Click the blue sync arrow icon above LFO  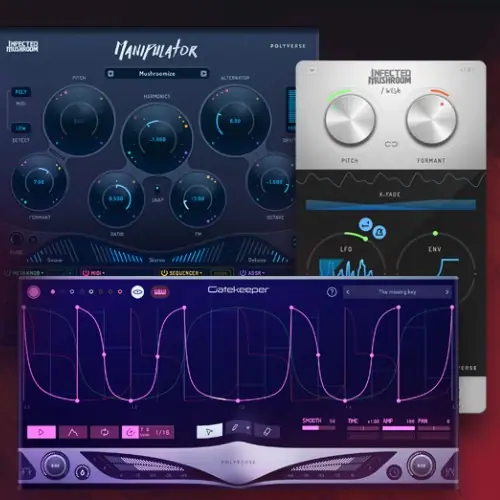point(365,224)
